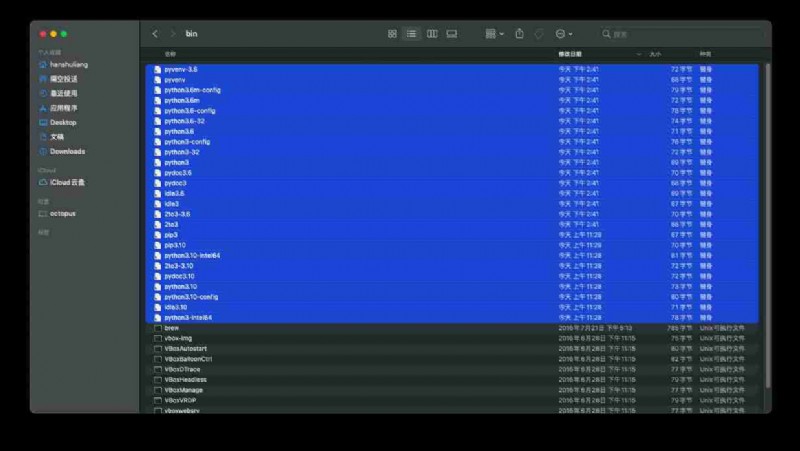Select the idle3 file name
Viewport: 800px width, 451px height.
(172, 204)
